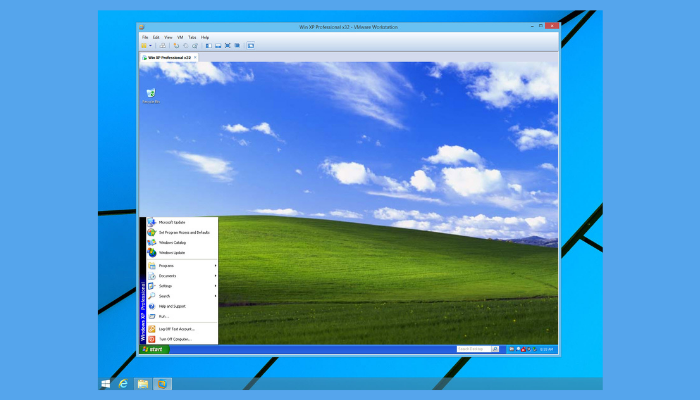The height and width of the screenshot is (400, 700).
Task: Open Windows Update in Start menu
Action: coord(182,253)
